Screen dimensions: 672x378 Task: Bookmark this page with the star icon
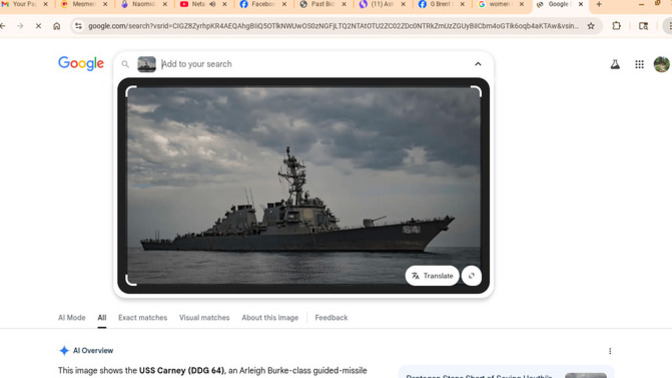click(x=591, y=26)
